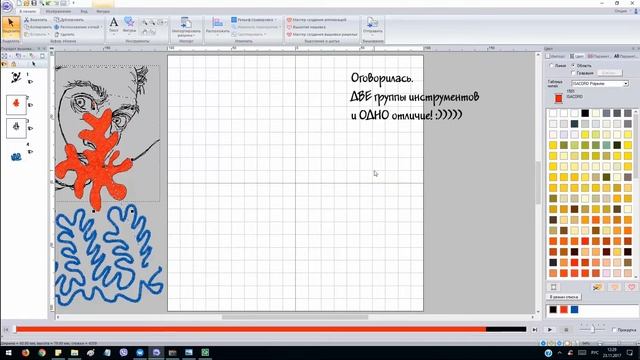Image resolution: width=640 pixels, height=360 pixels.
Task: Open the Color tab in the right panel
Action: point(577,56)
